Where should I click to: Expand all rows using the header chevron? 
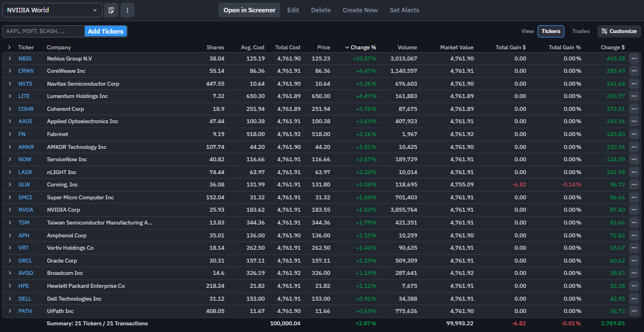pos(10,48)
